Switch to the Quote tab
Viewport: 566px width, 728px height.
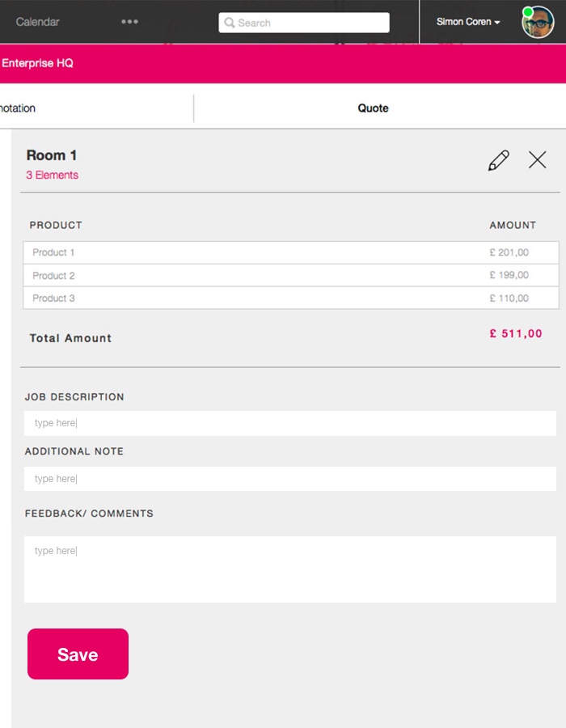[x=374, y=108]
